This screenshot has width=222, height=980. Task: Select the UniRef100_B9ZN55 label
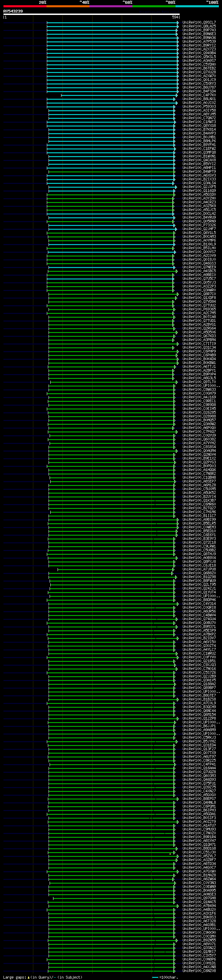click(199, 940)
